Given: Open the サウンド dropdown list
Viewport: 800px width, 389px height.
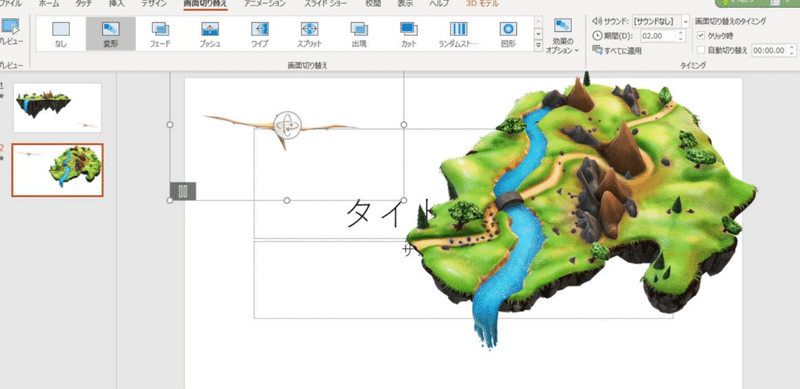Looking at the screenshot, I should [685, 21].
